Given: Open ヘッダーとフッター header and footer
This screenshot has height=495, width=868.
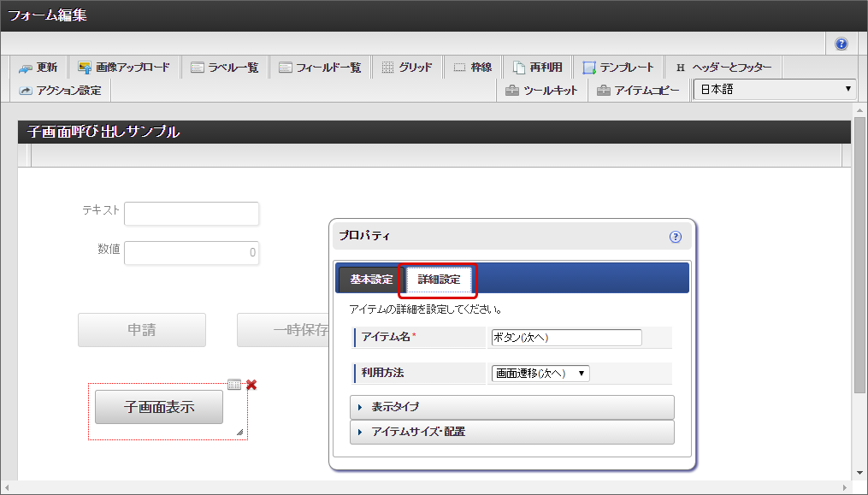Looking at the screenshot, I should pyautogui.click(x=723, y=68).
